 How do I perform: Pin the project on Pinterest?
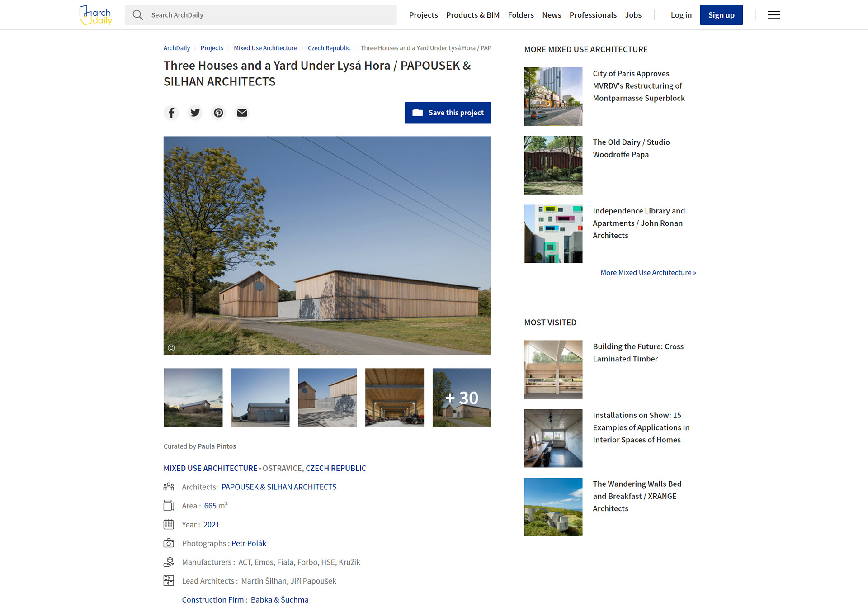(218, 113)
